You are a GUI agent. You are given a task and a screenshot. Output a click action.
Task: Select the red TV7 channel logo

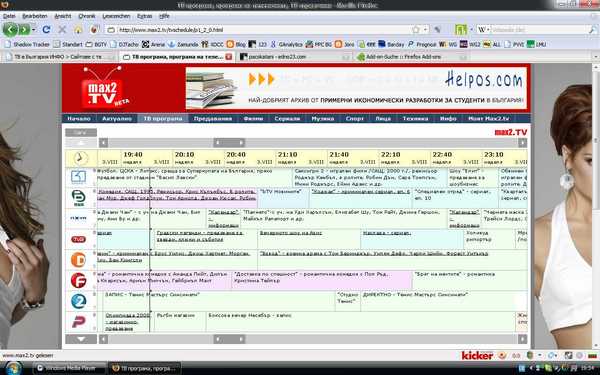click(x=78, y=239)
